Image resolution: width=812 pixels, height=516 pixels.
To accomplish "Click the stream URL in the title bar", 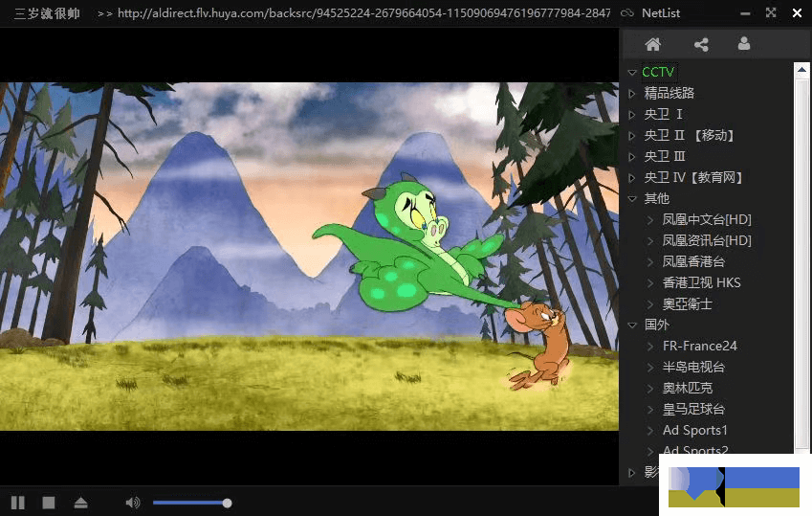I will coord(364,13).
